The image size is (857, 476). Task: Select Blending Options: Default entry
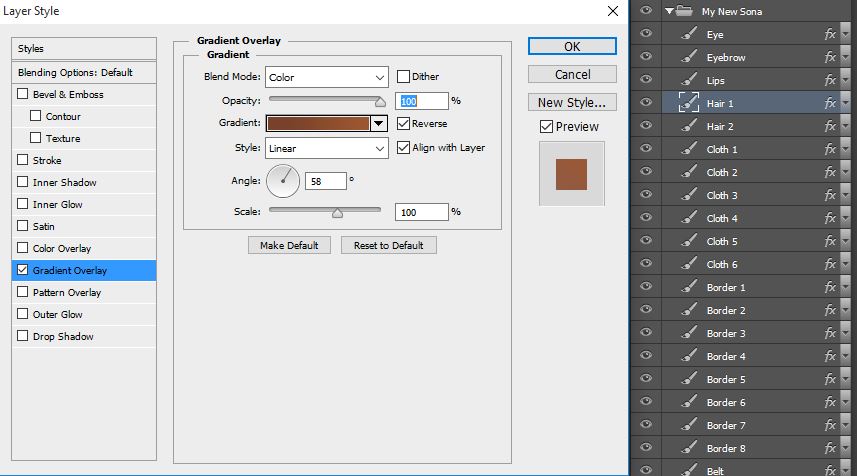tap(75, 73)
